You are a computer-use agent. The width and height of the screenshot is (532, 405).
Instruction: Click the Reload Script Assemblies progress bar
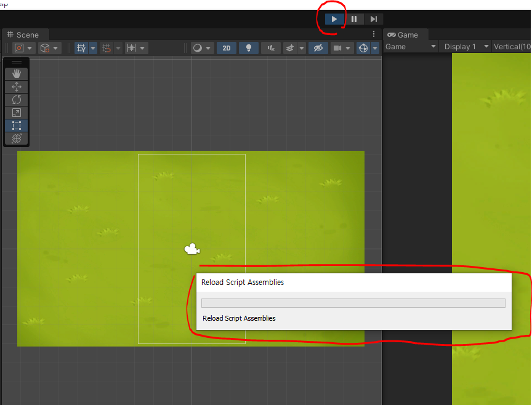[353, 303]
